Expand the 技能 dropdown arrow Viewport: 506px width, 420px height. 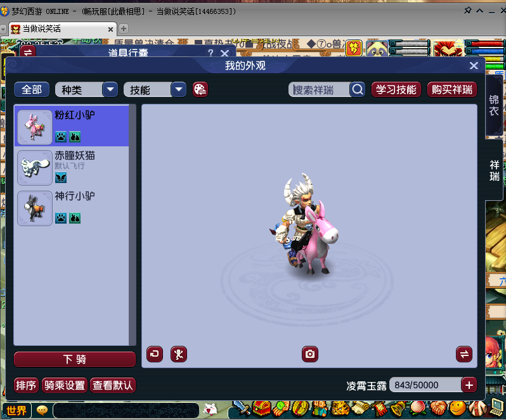tap(178, 89)
